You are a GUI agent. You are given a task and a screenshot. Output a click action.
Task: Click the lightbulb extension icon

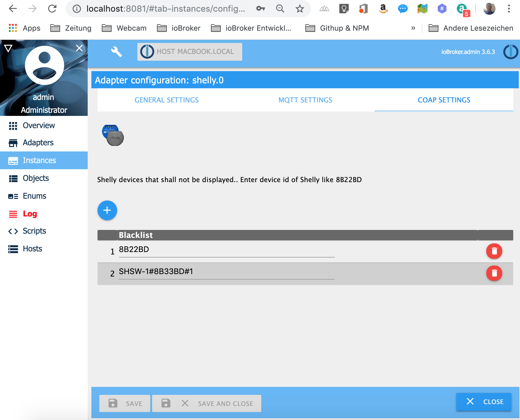(344, 9)
